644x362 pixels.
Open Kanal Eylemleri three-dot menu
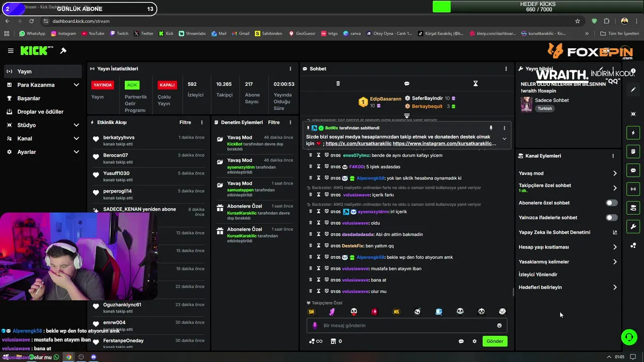[613, 156]
